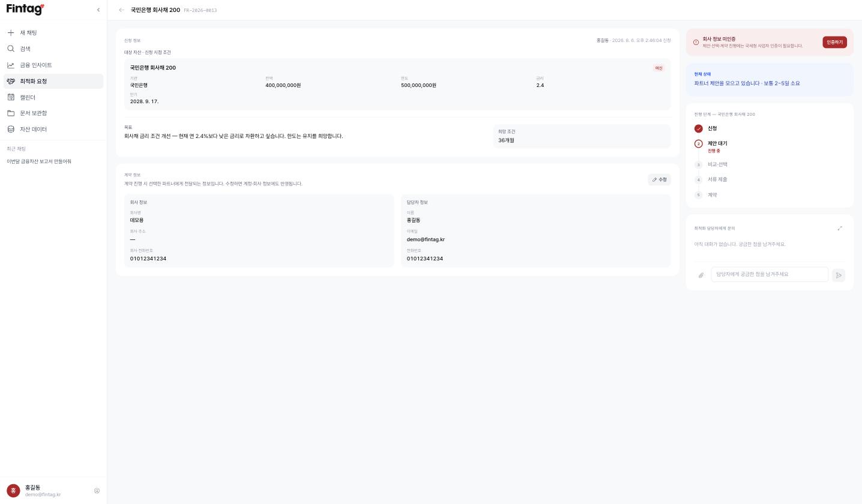Expand the 최적화 담당자에게 문의 chat panel
Image resolution: width=862 pixels, height=504 pixels.
coord(840,228)
